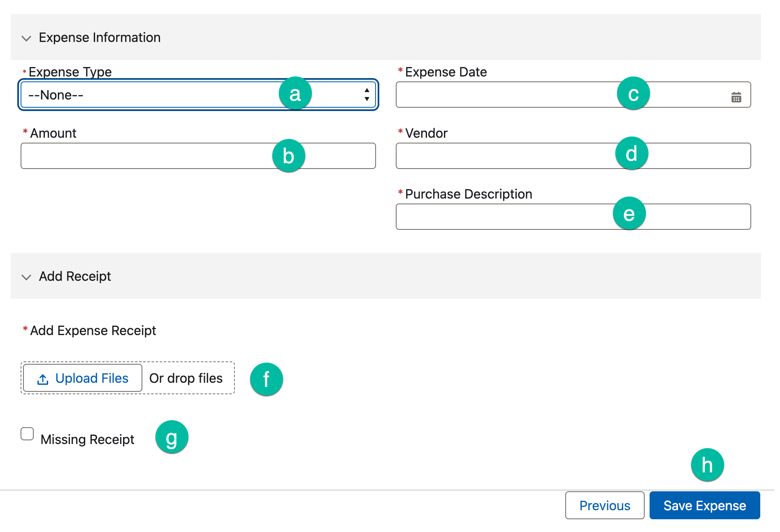
Task: Click the green circle marker labeled d
Action: pos(631,153)
